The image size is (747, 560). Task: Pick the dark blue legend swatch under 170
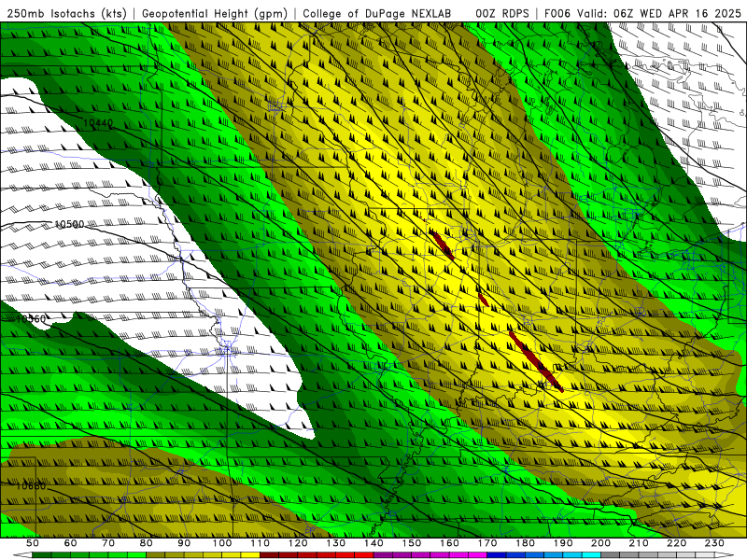coord(497,555)
